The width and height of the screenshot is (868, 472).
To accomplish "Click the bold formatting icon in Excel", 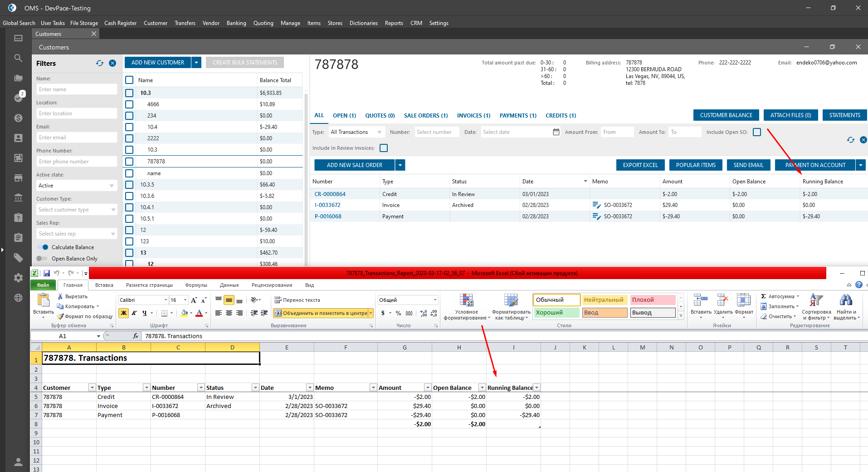I will (123, 313).
